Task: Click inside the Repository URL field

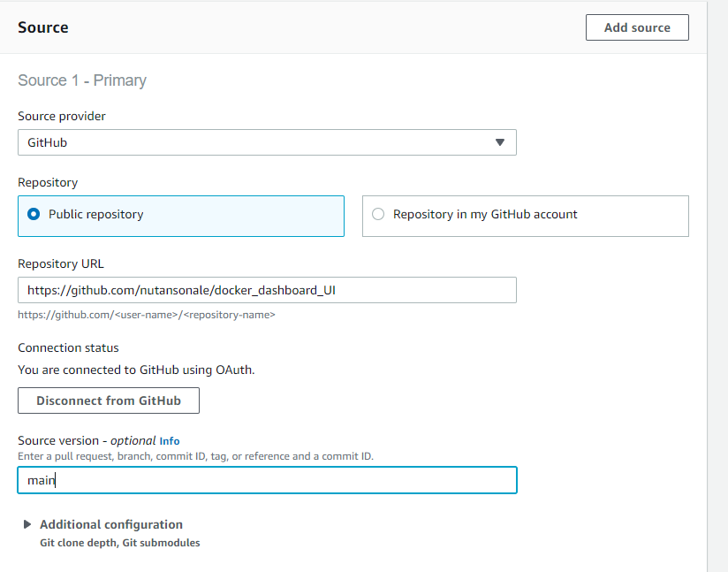Action: pyautogui.click(x=267, y=290)
